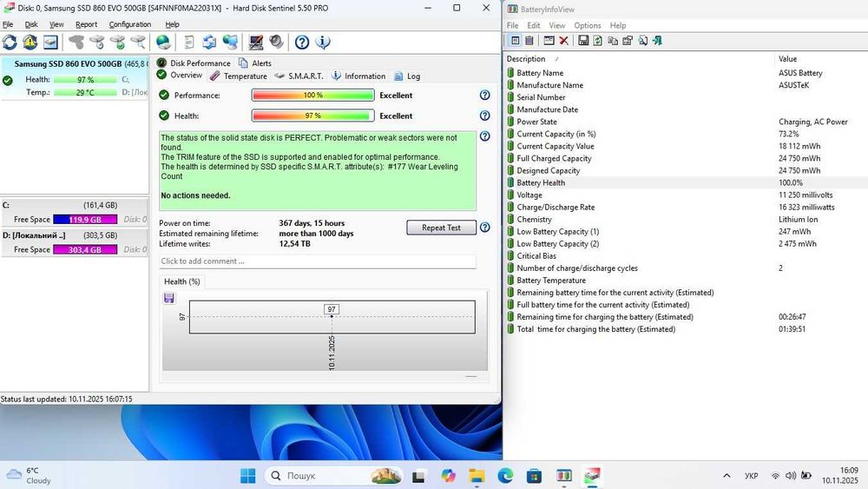The height and width of the screenshot is (489, 868).
Task: Open File Explorer from the taskbar
Action: coord(476,476)
